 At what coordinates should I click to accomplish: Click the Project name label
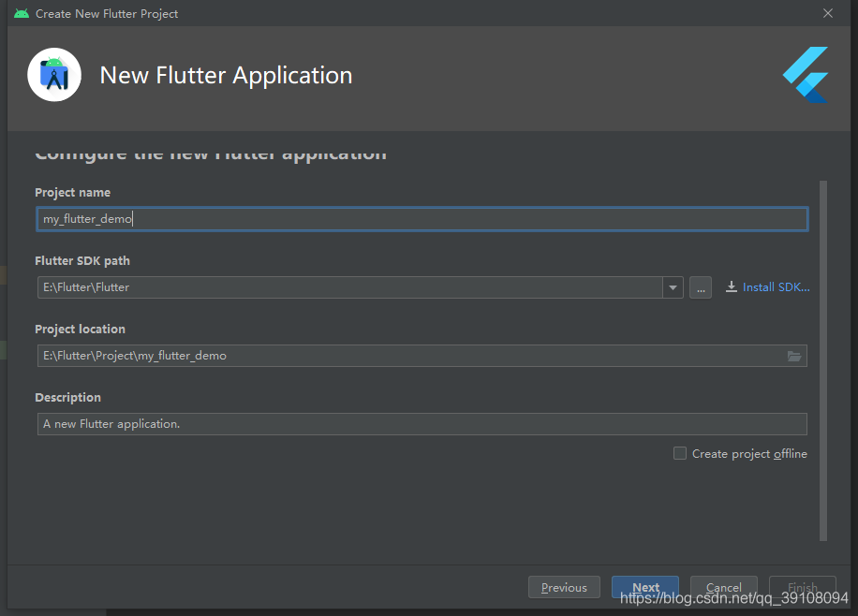73,193
